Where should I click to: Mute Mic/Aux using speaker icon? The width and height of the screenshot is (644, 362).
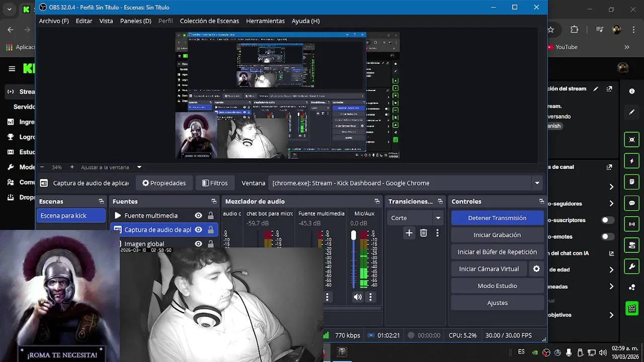[x=358, y=297]
